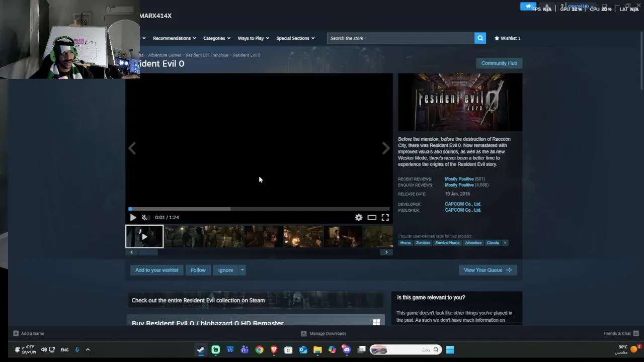Open the Ways to Play menu
Screen dimensions: 644x362
[x=253, y=38]
